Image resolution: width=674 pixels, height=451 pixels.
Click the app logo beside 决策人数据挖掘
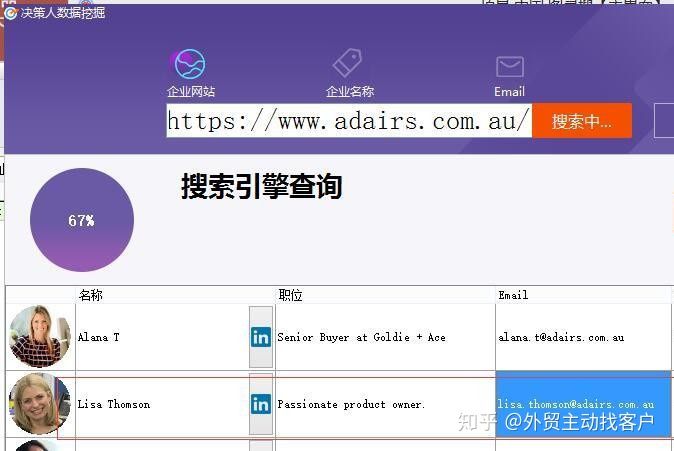[10, 13]
